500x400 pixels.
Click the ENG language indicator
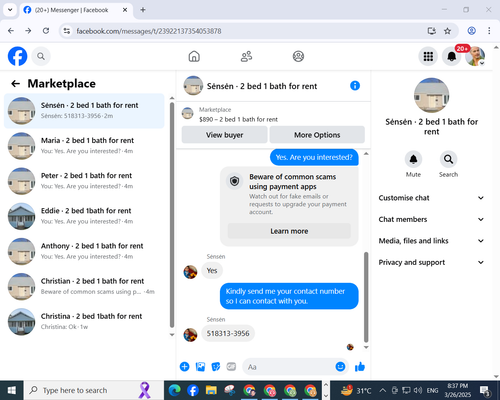pyautogui.click(x=432, y=390)
